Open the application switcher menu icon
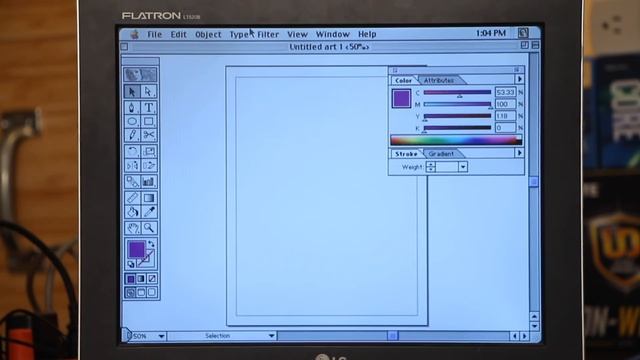This screenshot has height=360, width=640. (x=523, y=33)
